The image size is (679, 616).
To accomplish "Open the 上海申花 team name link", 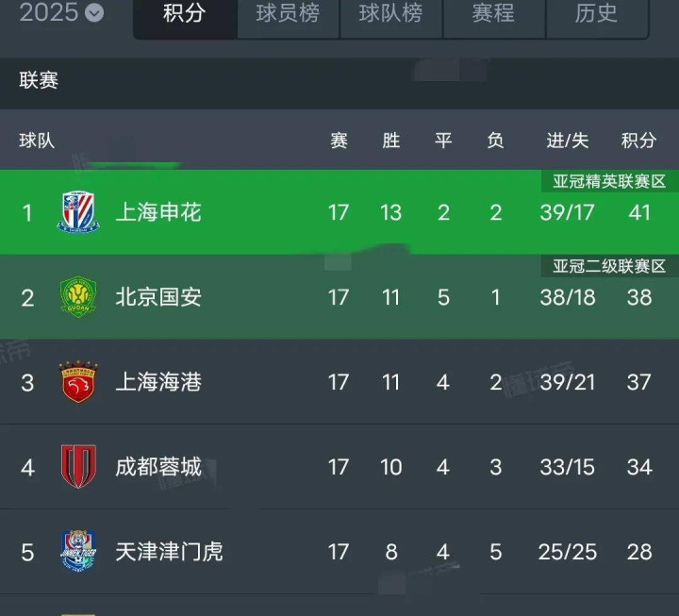I will (x=158, y=212).
